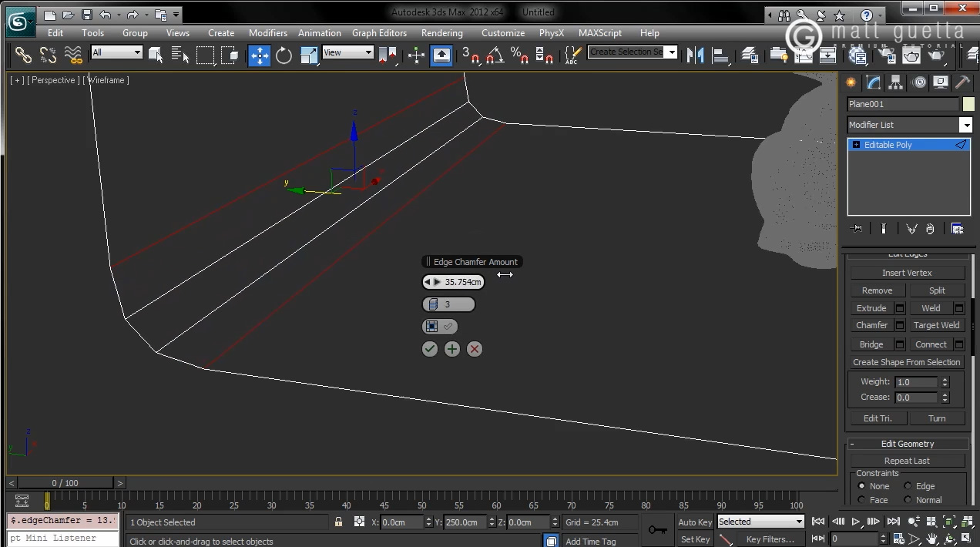Click the Unlink Selection tool
980x547 pixels.
point(48,55)
